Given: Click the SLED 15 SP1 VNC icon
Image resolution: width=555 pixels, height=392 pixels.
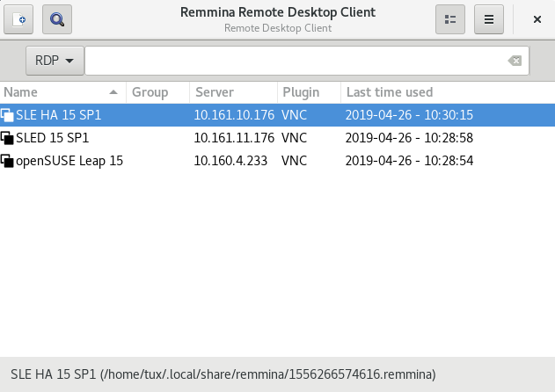Looking at the screenshot, I should (8, 138).
